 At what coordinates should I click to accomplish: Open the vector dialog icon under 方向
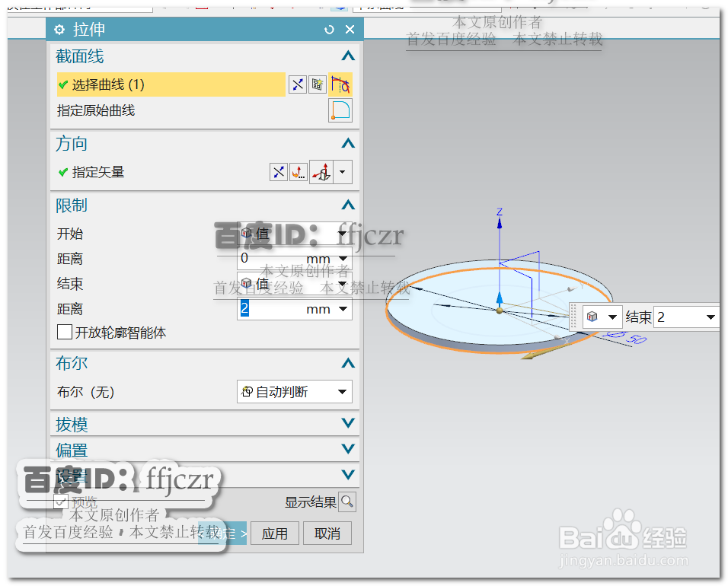tap(299, 172)
